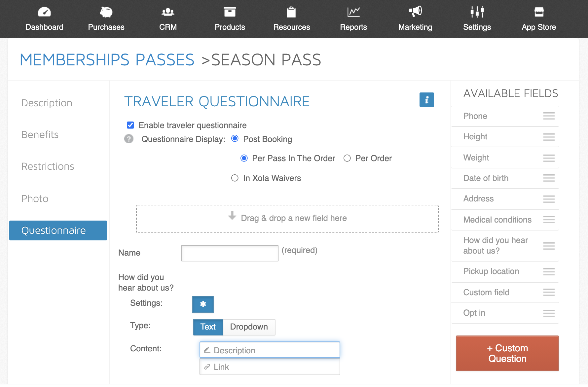Select Height available field

[x=505, y=137]
